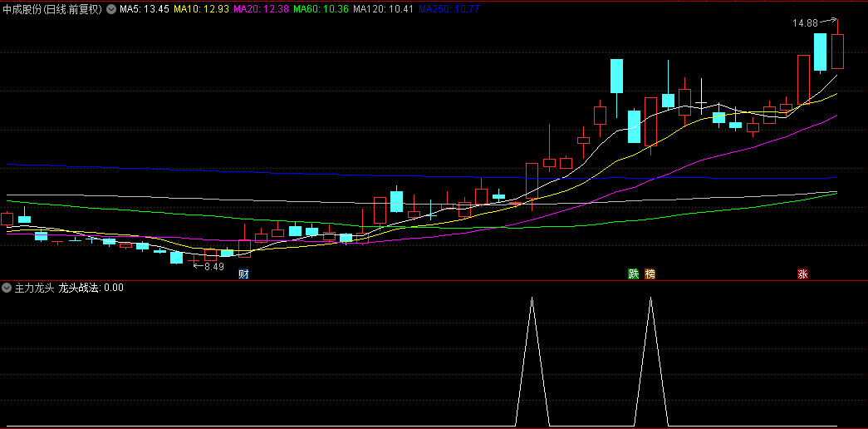Select the MA60: 10.36 label
This screenshot has width=868, height=429.
tap(321, 9)
